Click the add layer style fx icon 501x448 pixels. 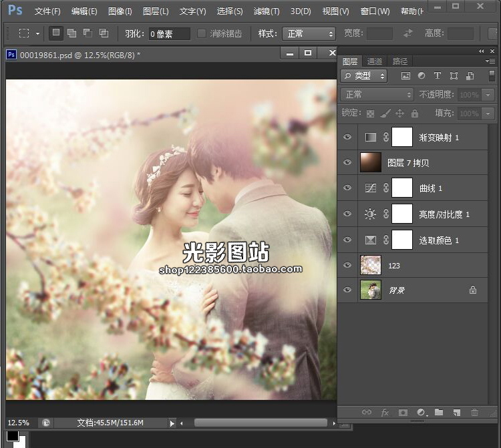pyautogui.click(x=385, y=413)
